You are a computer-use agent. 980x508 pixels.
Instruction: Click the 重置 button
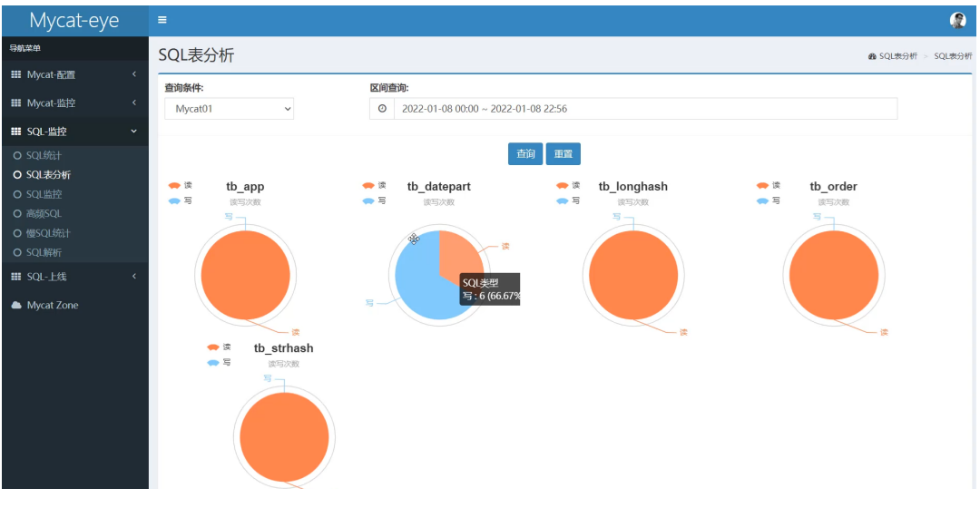point(563,153)
